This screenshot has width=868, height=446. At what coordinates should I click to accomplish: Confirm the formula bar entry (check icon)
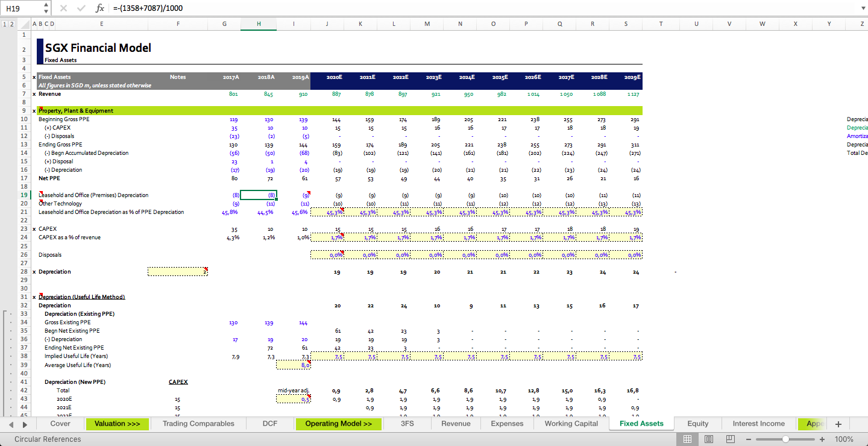tap(80, 8)
